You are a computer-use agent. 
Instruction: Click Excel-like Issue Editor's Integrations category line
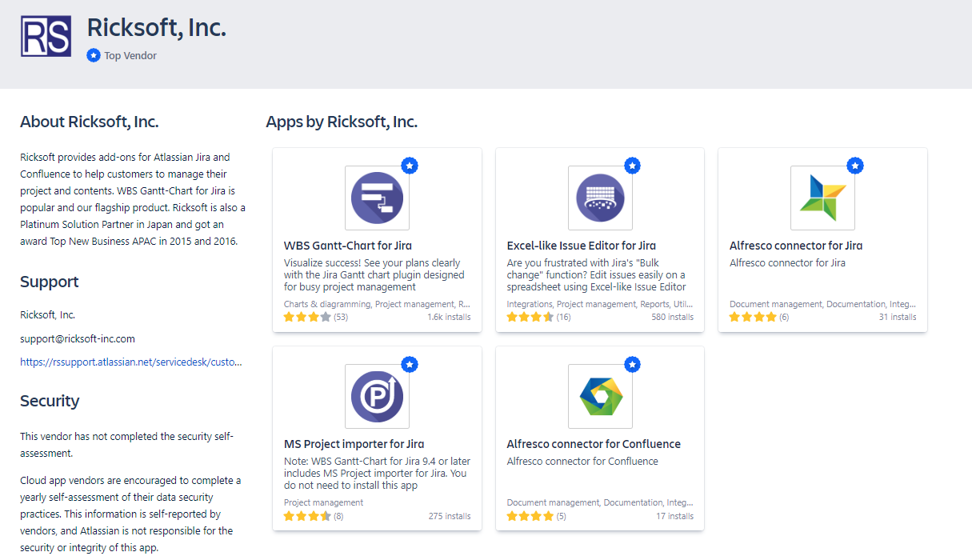[x=600, y=304]
